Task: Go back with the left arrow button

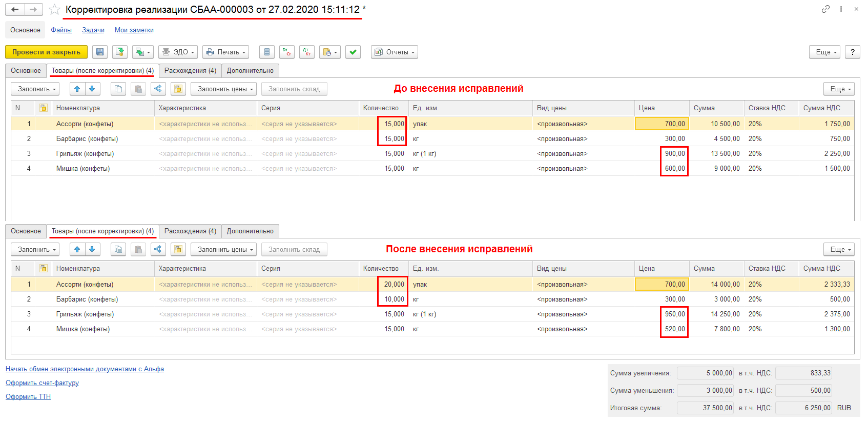Action: pyautogui.click(x=15, y=9)
